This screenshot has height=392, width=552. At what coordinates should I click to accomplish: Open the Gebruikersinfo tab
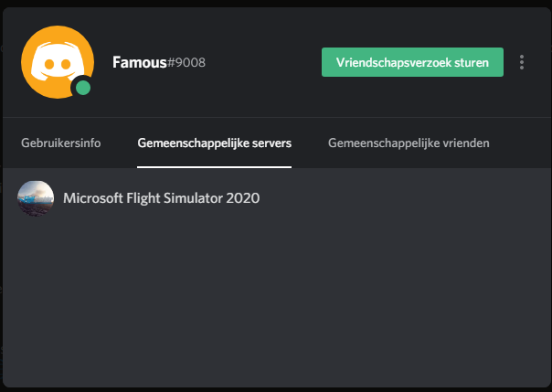point(60,143)
